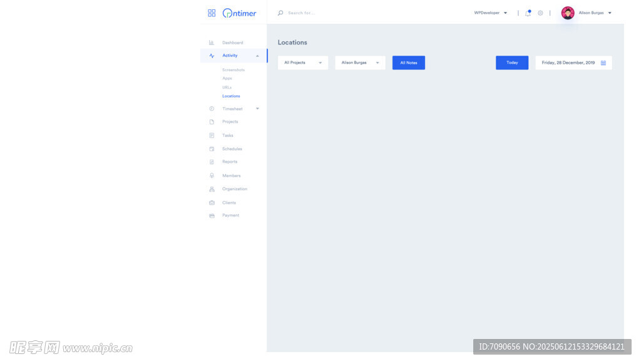This screenshot has height=364, width=641.
Task: Open the apps grid icon beside the logo
Action: point(212,13)
